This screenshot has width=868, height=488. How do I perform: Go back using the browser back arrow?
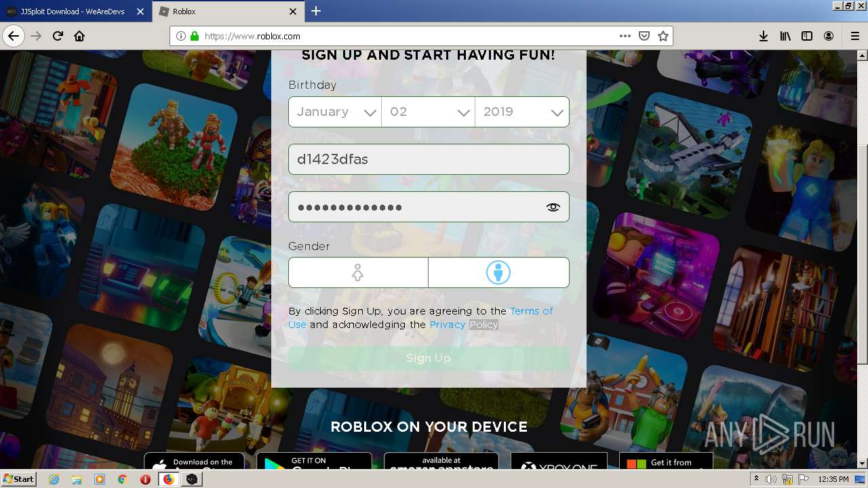point(14,36)
